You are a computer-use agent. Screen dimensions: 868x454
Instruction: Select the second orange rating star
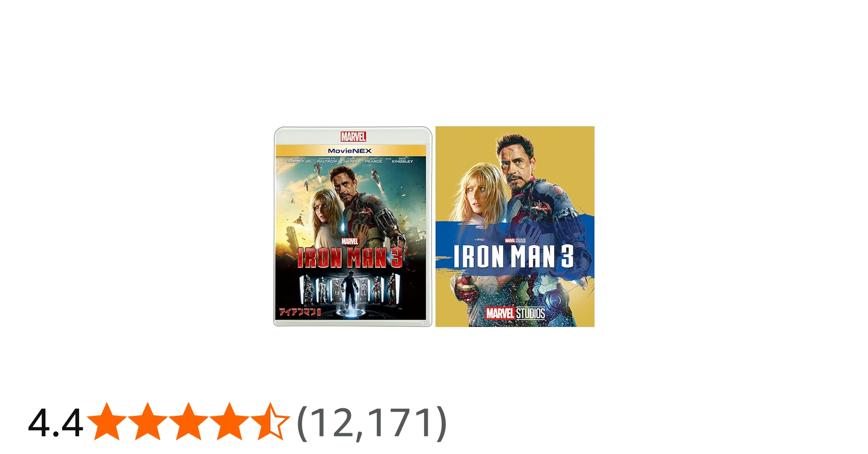147,422
